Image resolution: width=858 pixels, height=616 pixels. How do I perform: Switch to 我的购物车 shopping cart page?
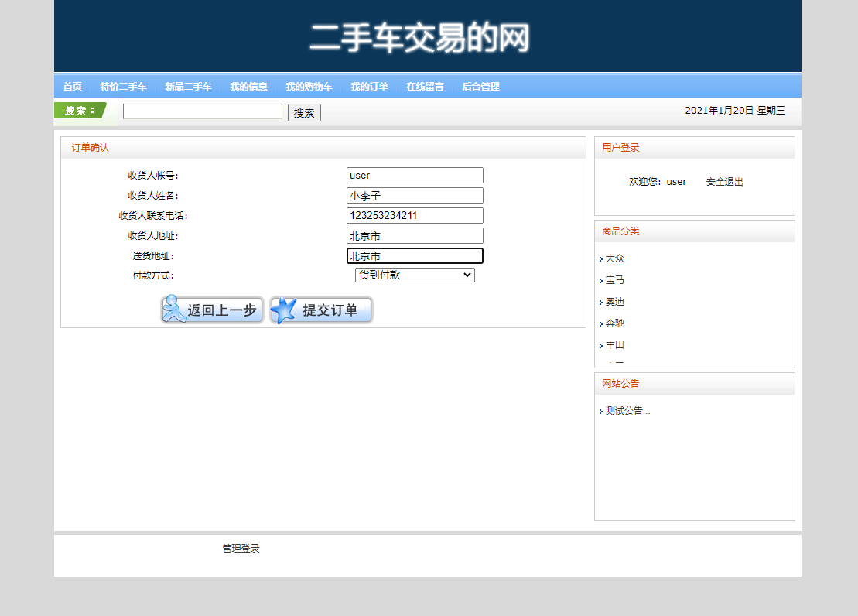tap(309, 86)
